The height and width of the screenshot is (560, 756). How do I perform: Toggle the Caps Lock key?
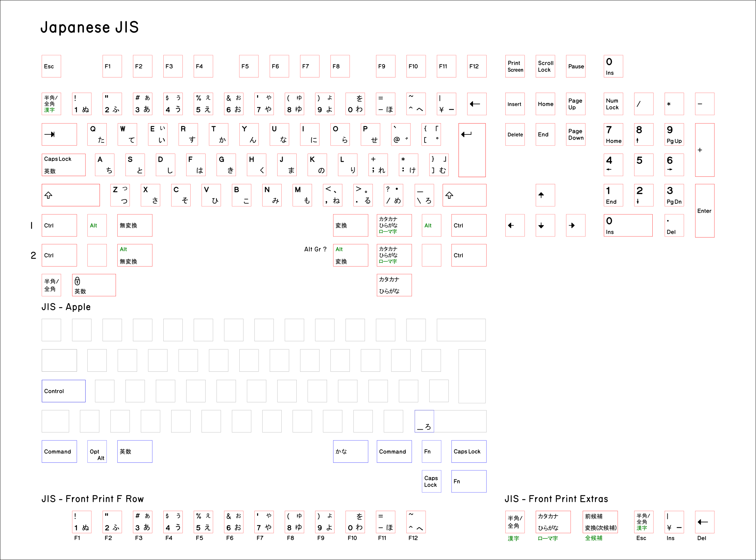click(63, 165)
